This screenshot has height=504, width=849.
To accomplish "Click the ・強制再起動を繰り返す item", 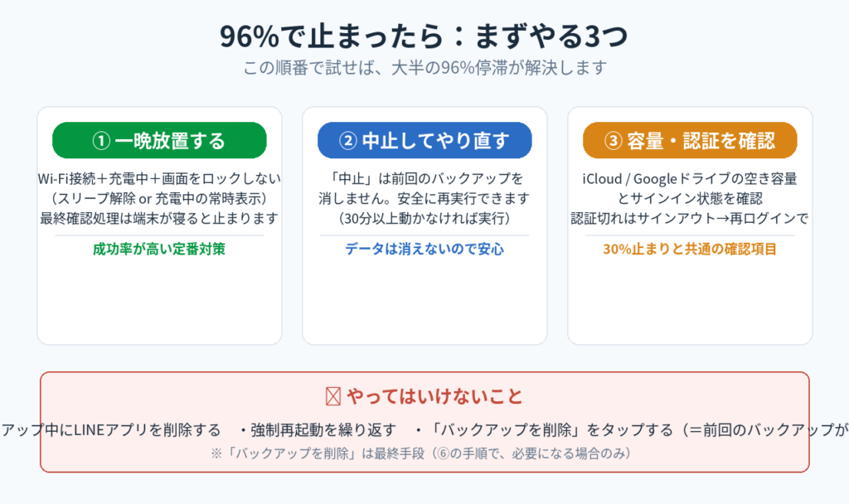I will [x=318, y=430].
